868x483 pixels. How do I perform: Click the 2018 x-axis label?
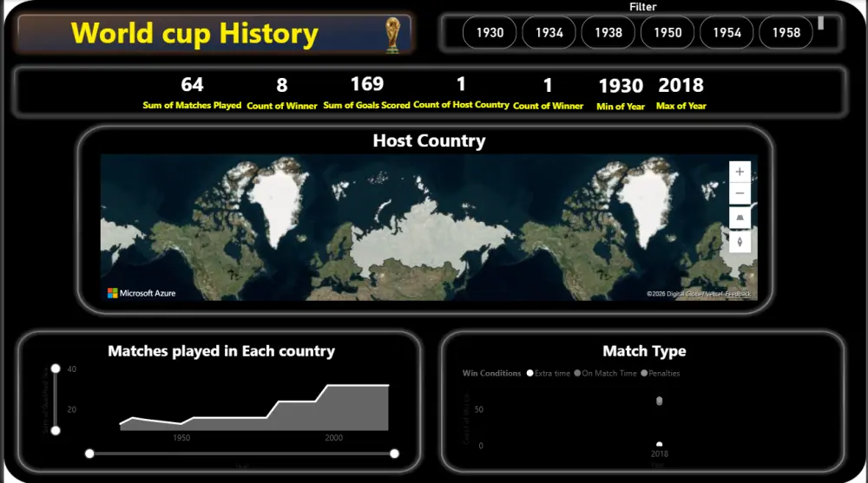[660, 454]
